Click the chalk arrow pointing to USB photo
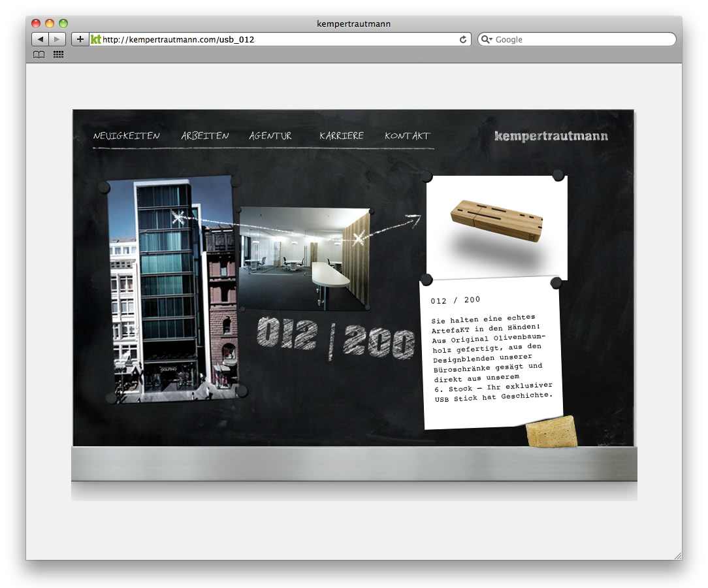 coord(391,227)
